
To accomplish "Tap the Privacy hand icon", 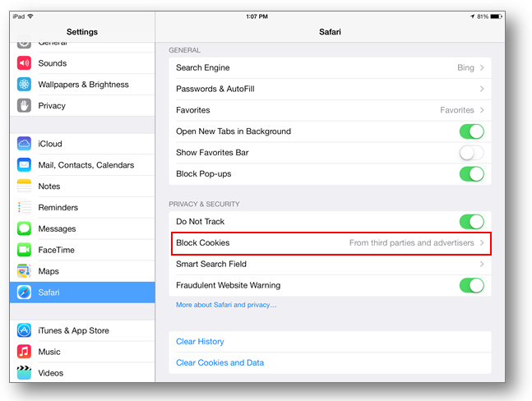I will [24, 106].
